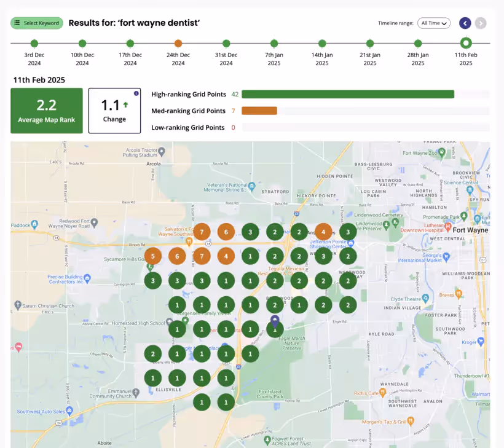Click the WAYNEDALE map label
The image size is (504, 448).
(x=395, y=384)
